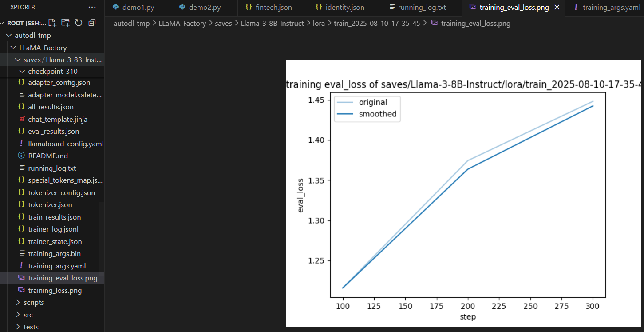
Task: Switch to the fintech.json tab
Action: (x=273, y=7)
